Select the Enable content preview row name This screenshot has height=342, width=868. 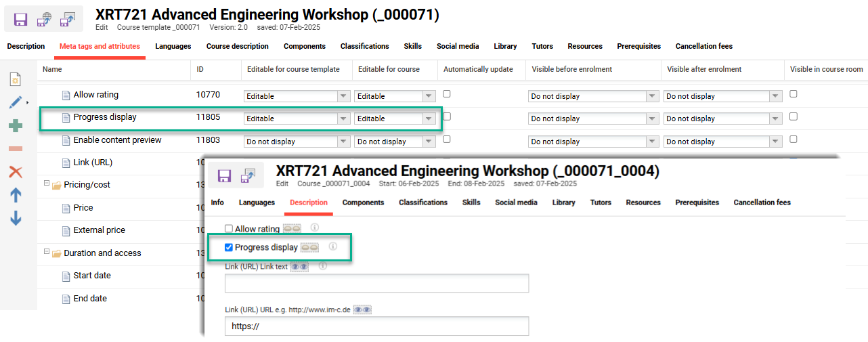pyautogui.click(x=117, y=140)
